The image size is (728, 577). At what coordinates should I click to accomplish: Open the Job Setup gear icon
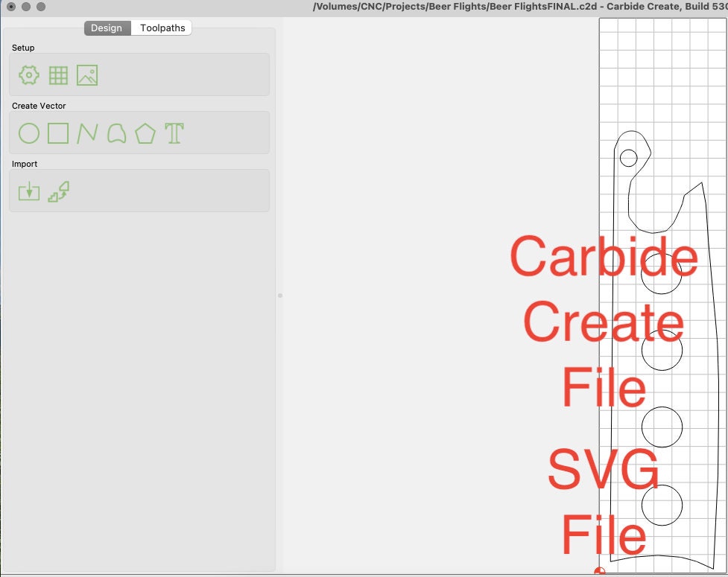(x=28, y=74)
